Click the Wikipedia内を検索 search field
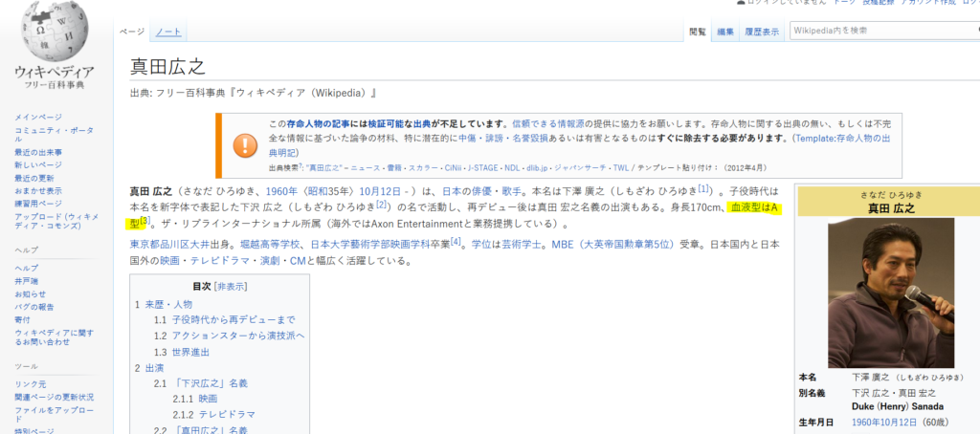The height and width of the screenshot is (434, 980). click(x=880, y=31)
